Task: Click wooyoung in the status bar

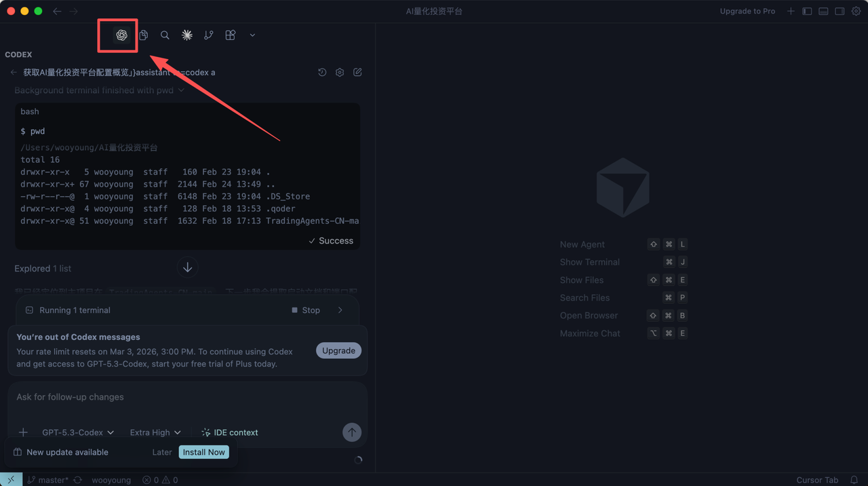Action: tap(111, 480)
